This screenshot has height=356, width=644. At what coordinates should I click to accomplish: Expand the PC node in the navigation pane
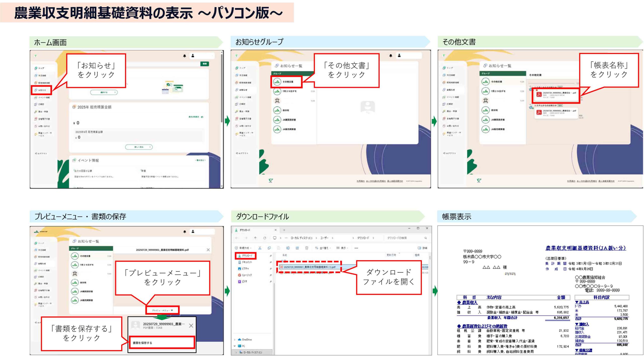click(235, 346)
